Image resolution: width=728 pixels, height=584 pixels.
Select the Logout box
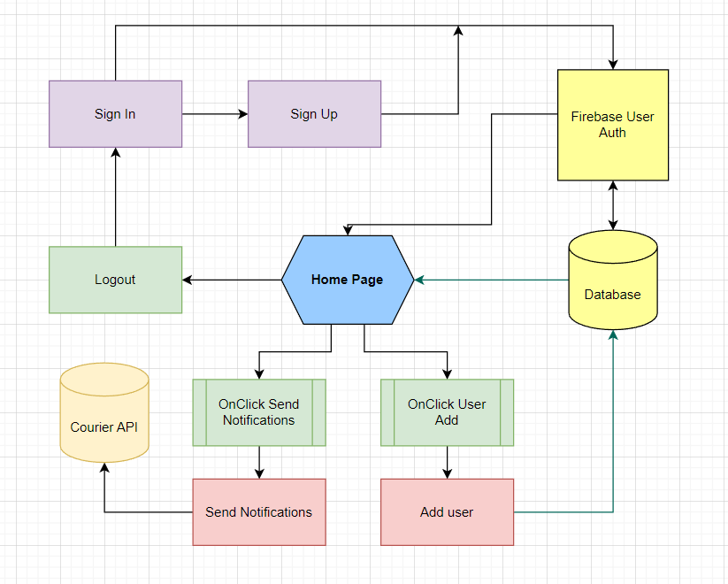115,280
